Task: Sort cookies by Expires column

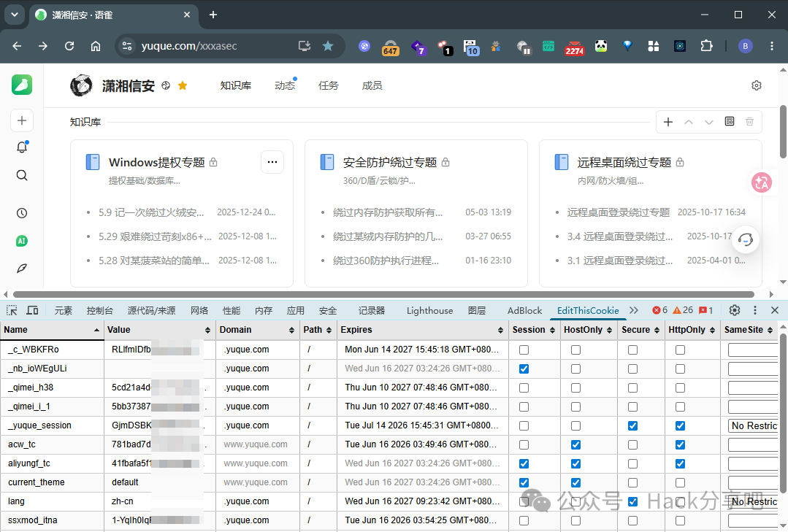Action: coord(422,330)
